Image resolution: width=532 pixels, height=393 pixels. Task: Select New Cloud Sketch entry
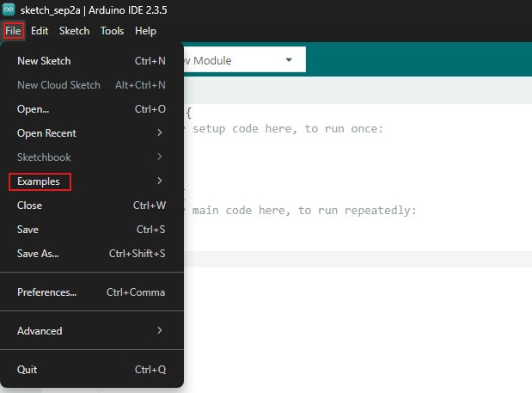[x=92, y=85]
